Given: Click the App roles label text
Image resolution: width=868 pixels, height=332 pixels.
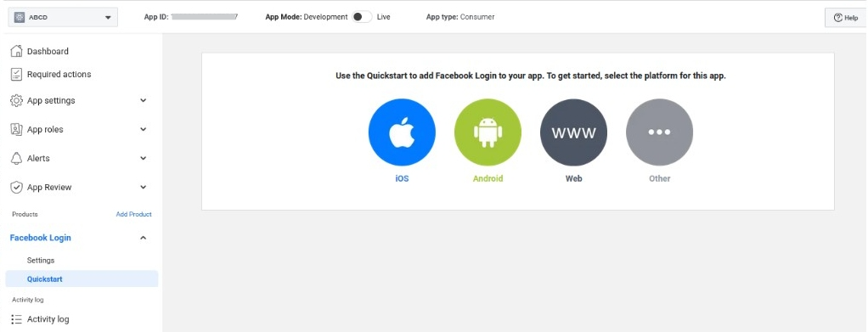Looking at the screenshot, I should 45,129.
